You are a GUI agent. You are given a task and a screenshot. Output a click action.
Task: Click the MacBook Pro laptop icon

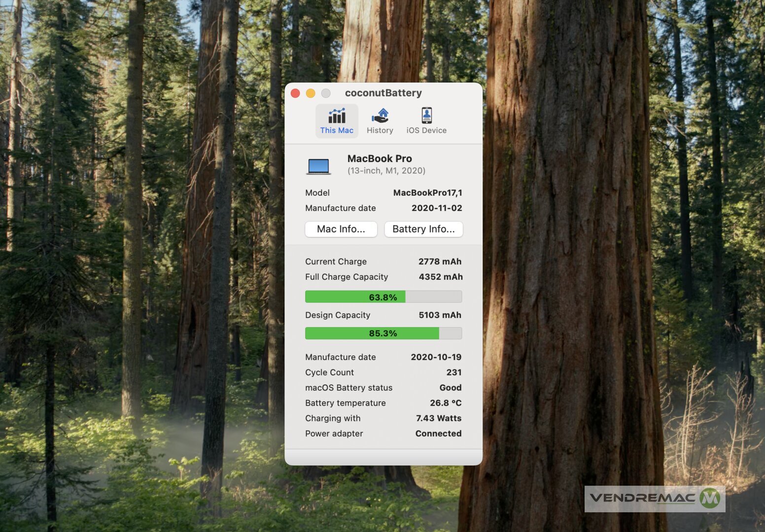point(318,166)
